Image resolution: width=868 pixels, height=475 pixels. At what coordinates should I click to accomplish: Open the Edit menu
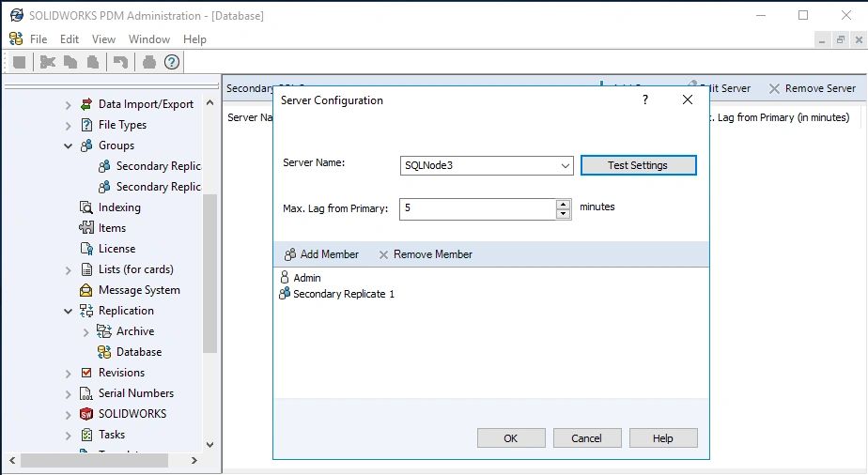click(x=70, y=39)
